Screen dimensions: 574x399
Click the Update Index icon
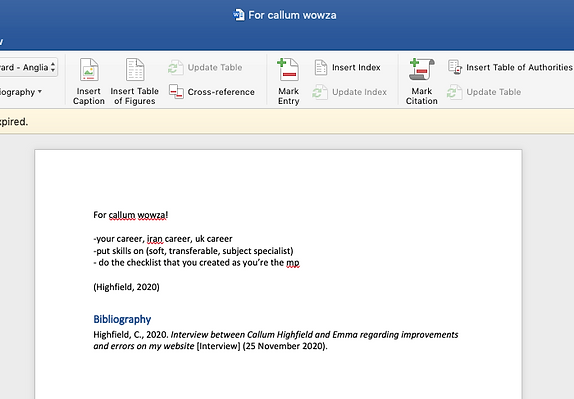(x=320, y=92)
